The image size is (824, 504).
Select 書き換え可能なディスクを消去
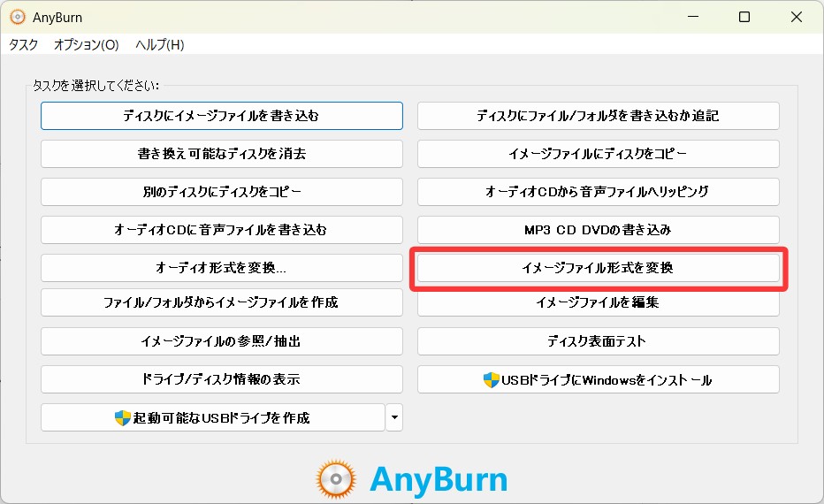[222, 154]
